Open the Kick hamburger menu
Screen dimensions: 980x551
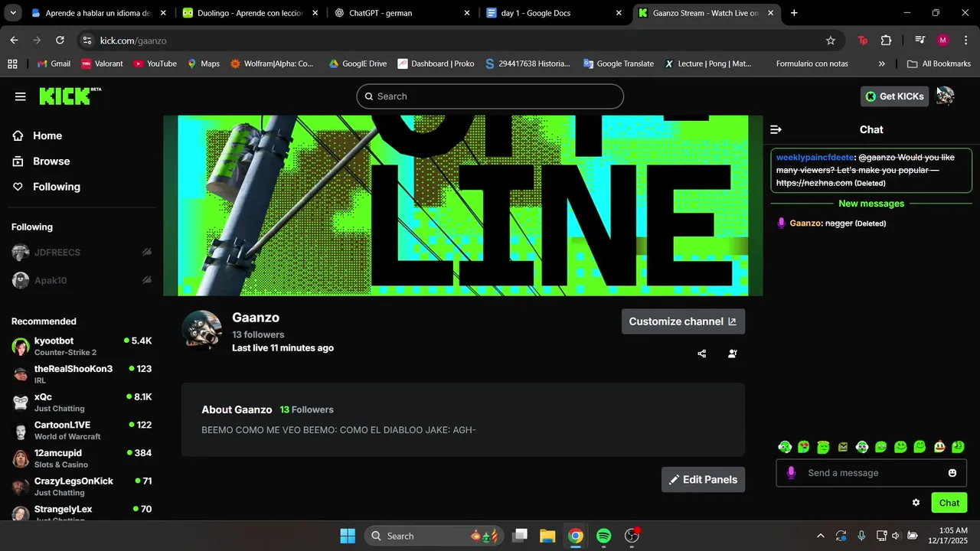pos(21,96)
